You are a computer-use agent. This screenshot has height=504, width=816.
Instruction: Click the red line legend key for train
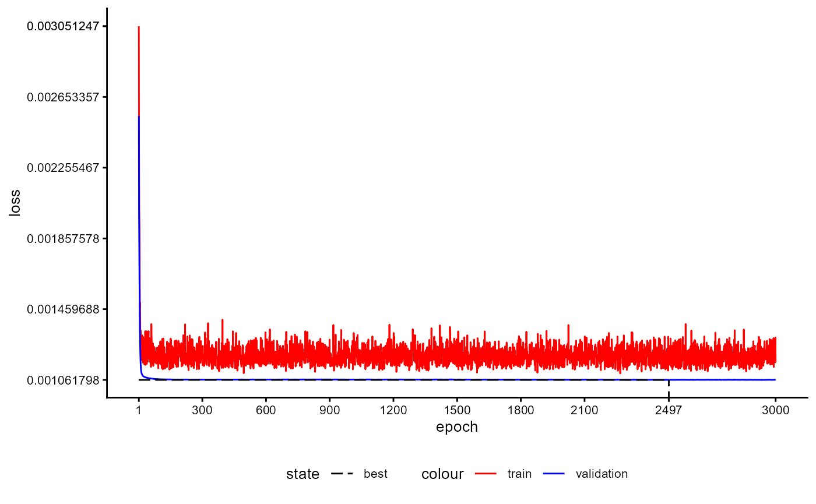(486, 474)
